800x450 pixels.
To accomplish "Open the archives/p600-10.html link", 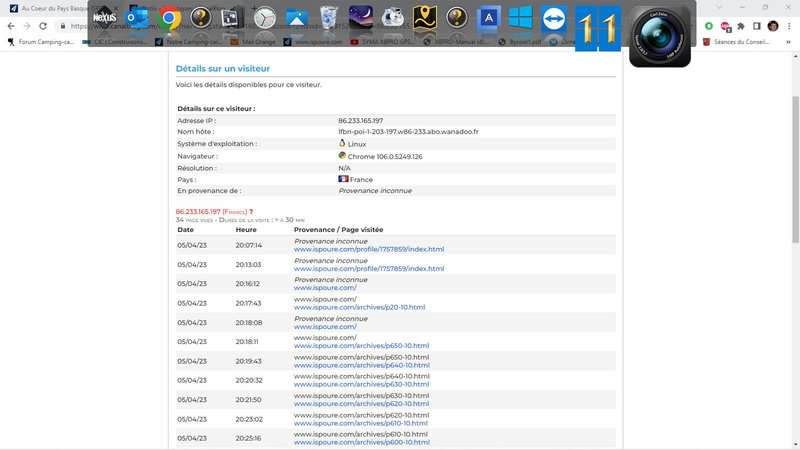I will click(x=362, y=442).
